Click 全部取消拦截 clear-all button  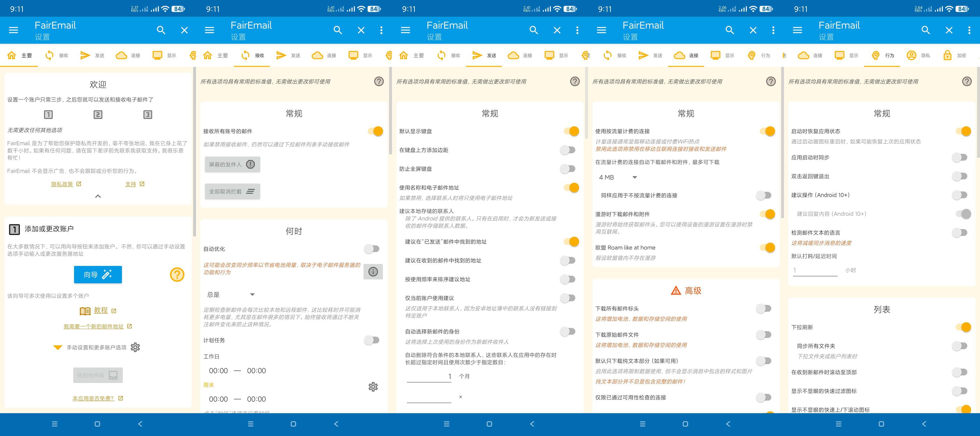tap(232, 191)
